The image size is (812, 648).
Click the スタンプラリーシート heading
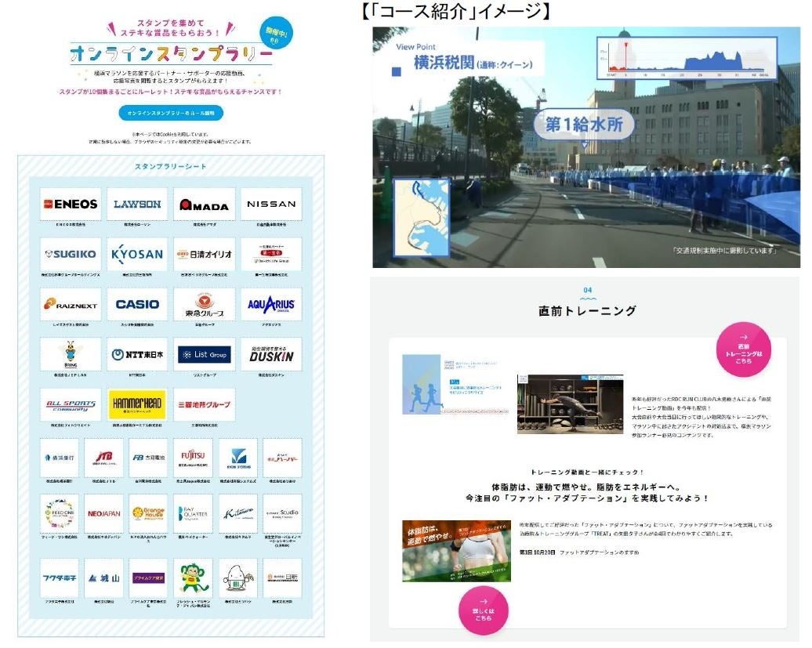point(170,166)
